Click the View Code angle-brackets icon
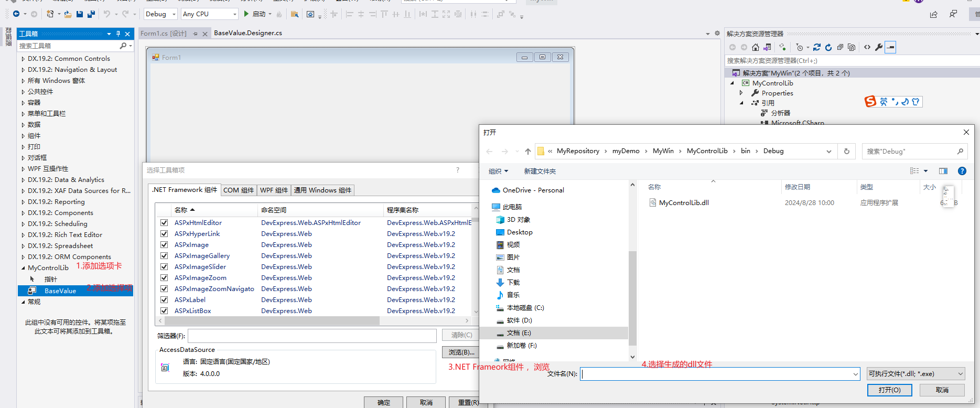Image resolution: width=980 pixels, height=408 pixels. click(x=867, y=47)
